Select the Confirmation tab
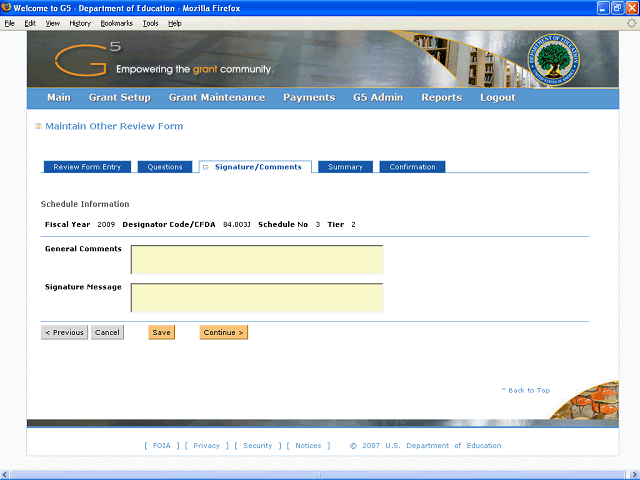The width and height of the screenshot is (640, 480). [x=412, y=167]
